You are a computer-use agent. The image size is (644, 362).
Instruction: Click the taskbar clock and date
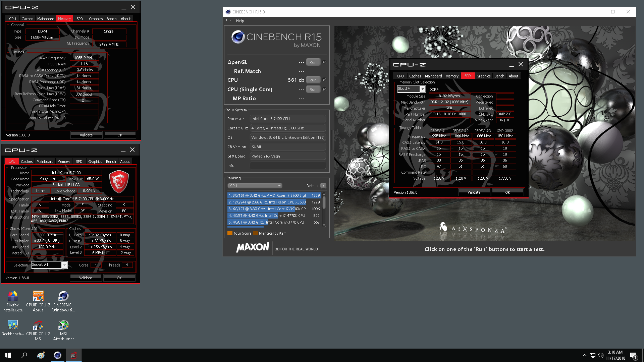tap(615, 355)
